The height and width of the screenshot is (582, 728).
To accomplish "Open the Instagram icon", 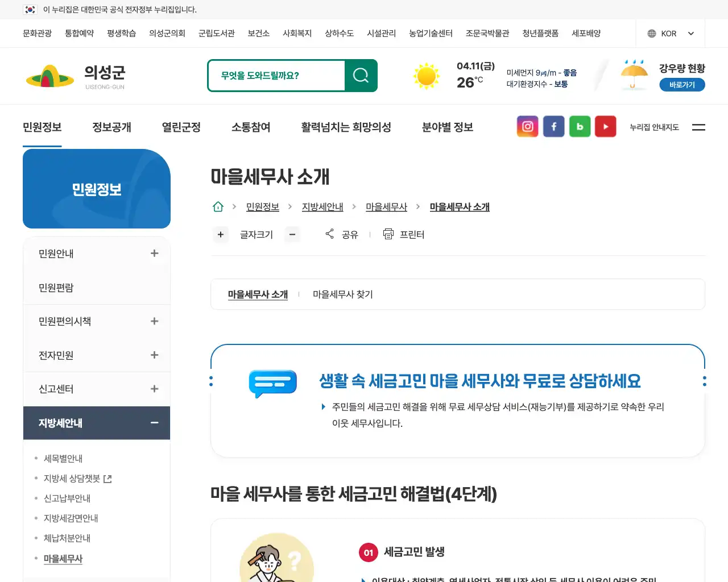I will click(527, 126).
